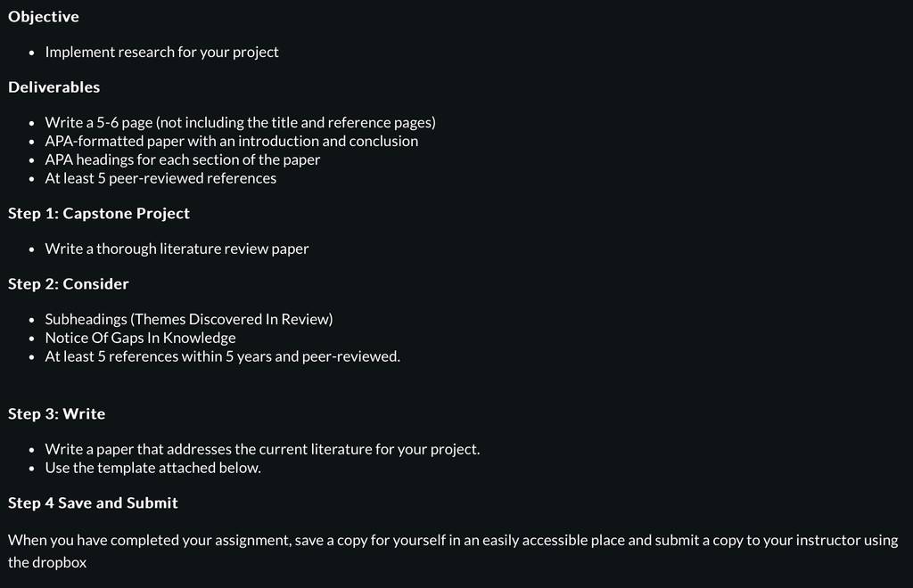Select the 'Implement research for your project' line
Image resolution: width=913 pixels, height=588 pixels.
(x=162, y=53)
